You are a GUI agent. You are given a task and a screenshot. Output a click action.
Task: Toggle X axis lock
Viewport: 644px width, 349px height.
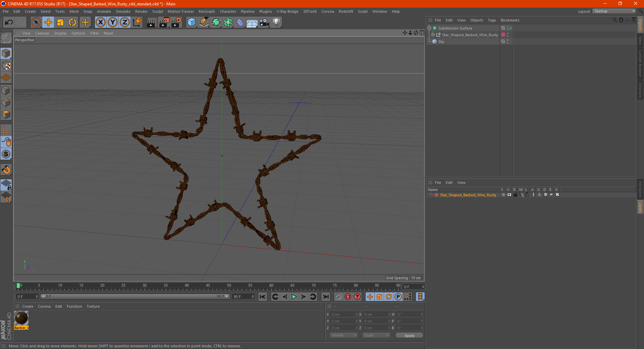(100, 22)
